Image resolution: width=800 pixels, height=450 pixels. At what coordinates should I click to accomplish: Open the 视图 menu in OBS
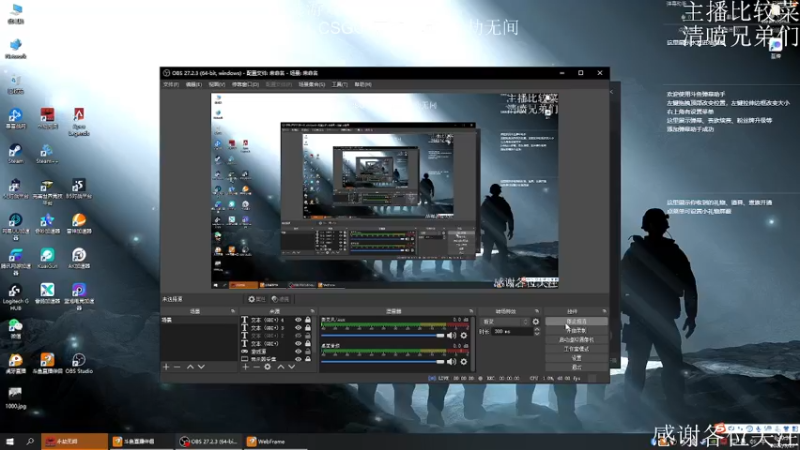point(216,84)
